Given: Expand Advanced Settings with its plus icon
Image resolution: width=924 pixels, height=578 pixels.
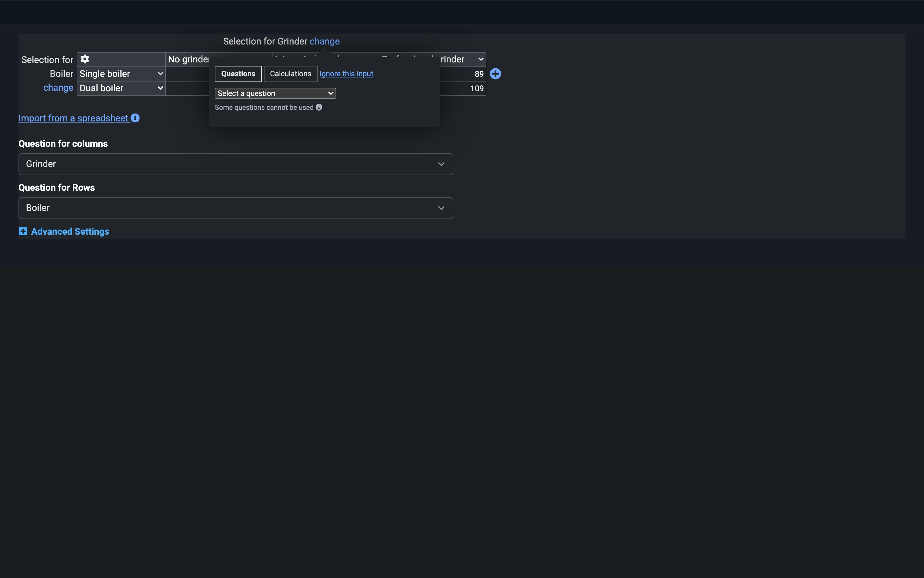Looking at the screenshot, I should (x=23, y=231).
